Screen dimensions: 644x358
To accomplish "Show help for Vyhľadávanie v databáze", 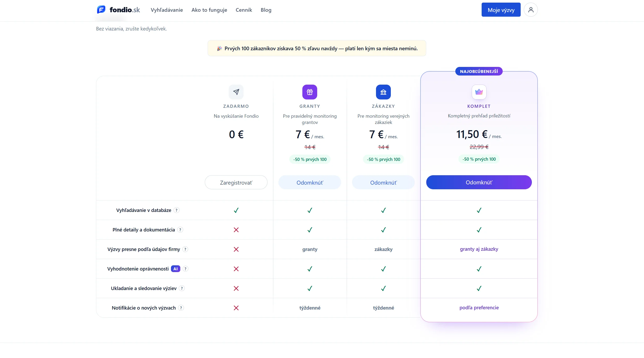I will pos(176,210).
